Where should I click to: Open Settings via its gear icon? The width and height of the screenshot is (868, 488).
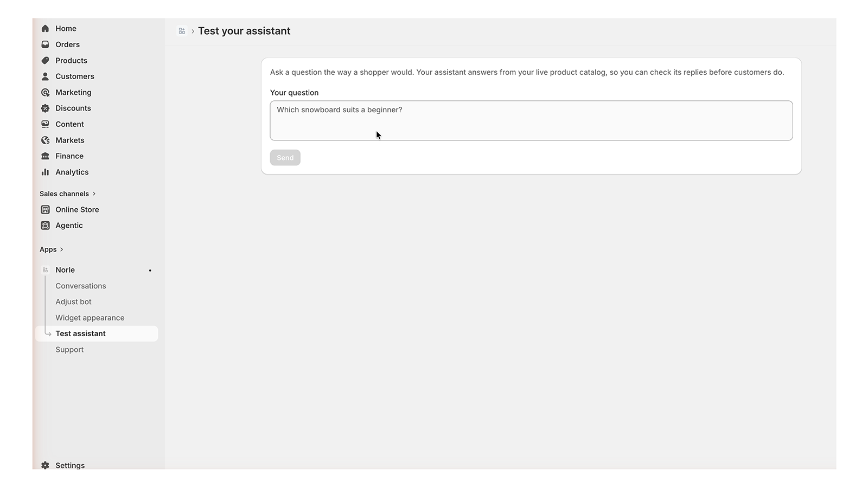[45, 465]
